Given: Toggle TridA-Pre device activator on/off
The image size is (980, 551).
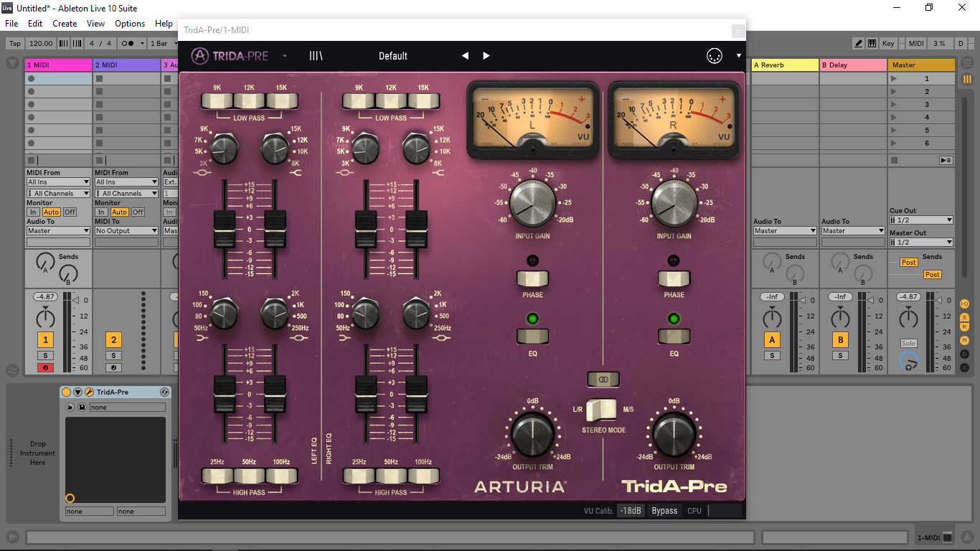Looking at the screenshot, I should tap(66, 392).
